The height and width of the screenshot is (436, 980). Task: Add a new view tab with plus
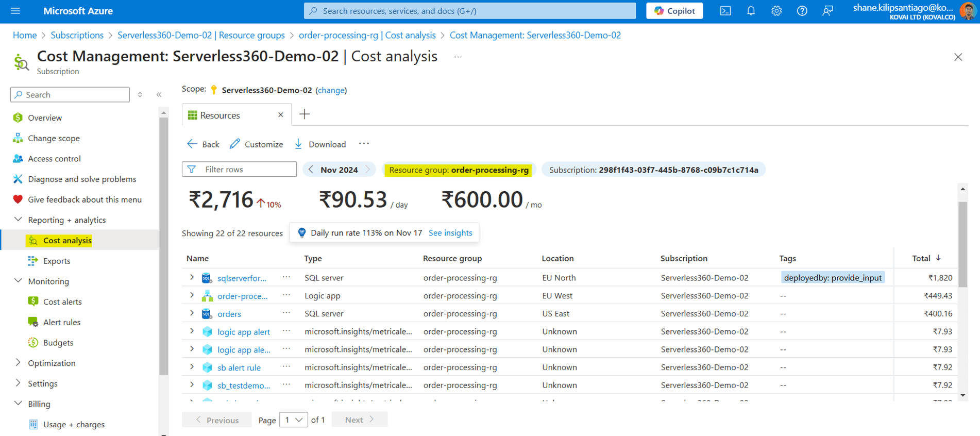tap(305, 114)
